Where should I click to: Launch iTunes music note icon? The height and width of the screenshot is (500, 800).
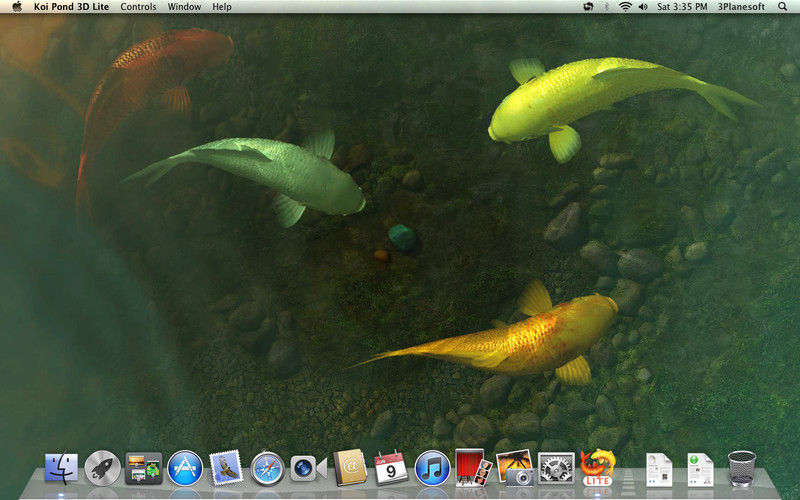tap(432, 468)
